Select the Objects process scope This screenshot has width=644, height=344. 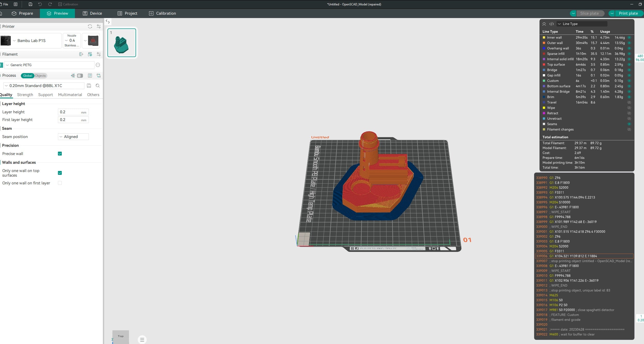[40, 75]
